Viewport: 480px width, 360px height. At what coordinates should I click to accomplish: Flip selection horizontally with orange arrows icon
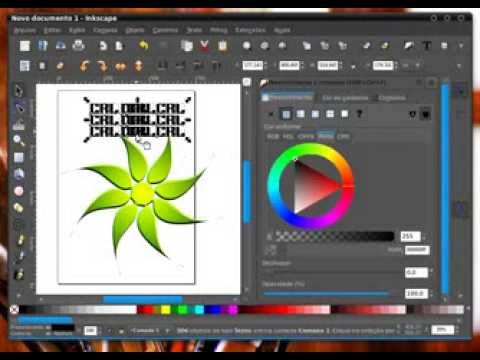point(120,66)
